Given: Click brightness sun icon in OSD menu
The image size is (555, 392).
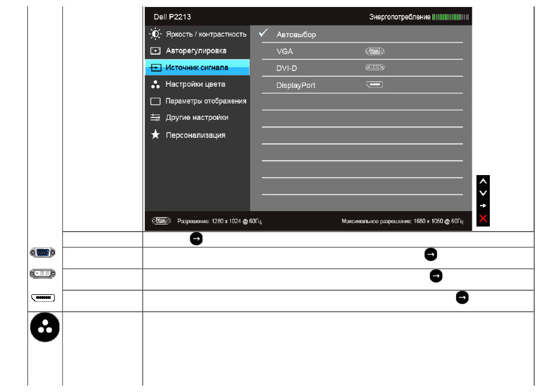Looking at the screenshot, I should [x=155, y=34].
